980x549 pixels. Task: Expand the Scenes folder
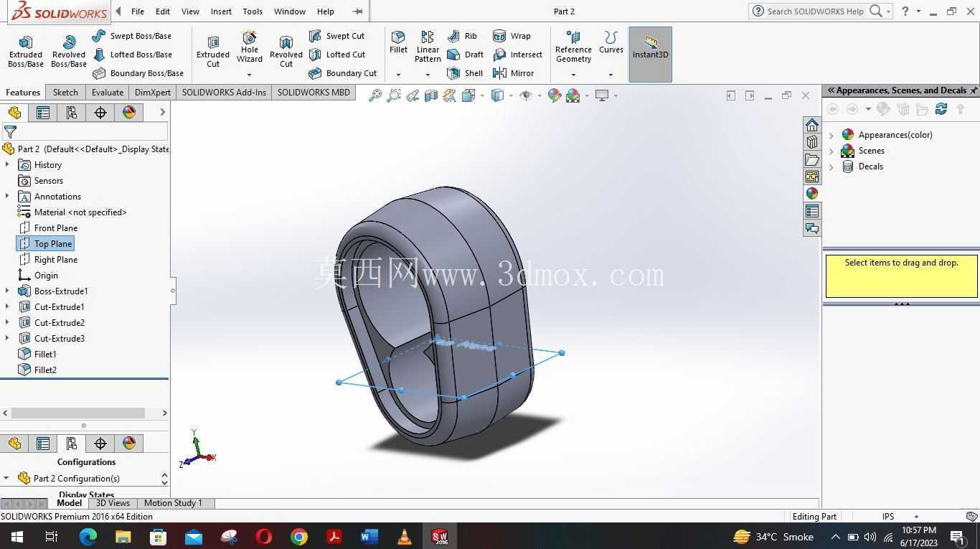pos(831,151)
